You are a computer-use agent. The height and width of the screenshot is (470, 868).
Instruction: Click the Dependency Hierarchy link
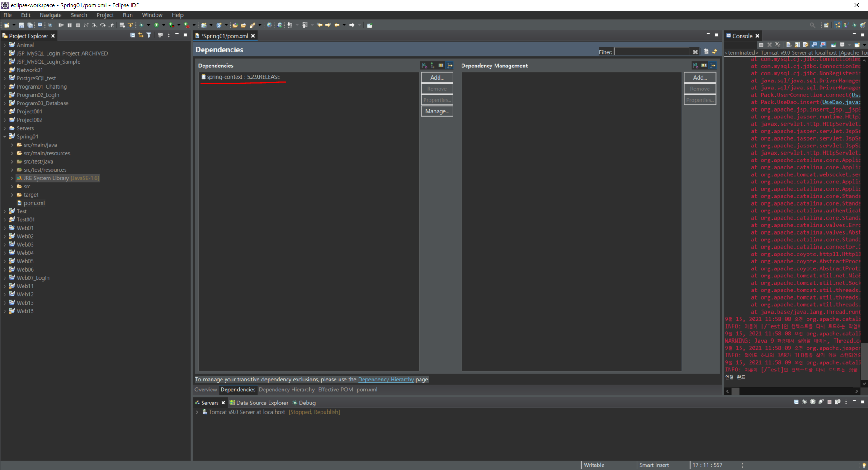pyautogui.click(x=386, y=380)
